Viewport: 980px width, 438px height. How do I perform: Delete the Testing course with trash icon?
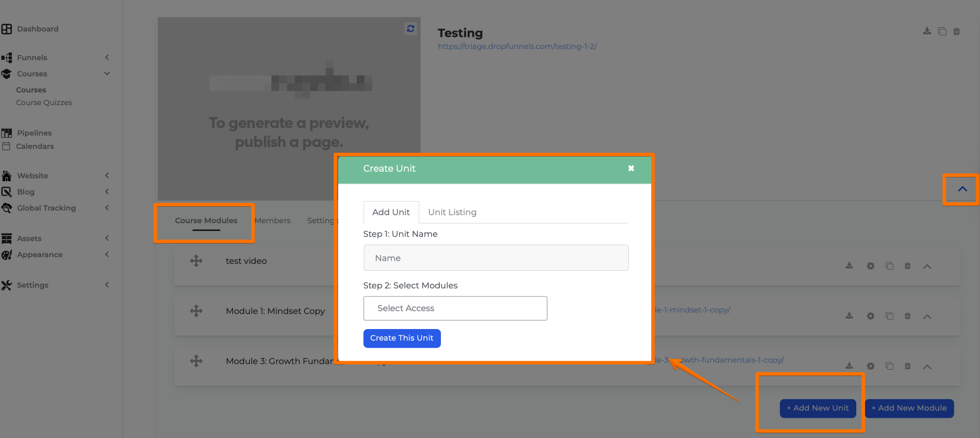coord(956,31)
